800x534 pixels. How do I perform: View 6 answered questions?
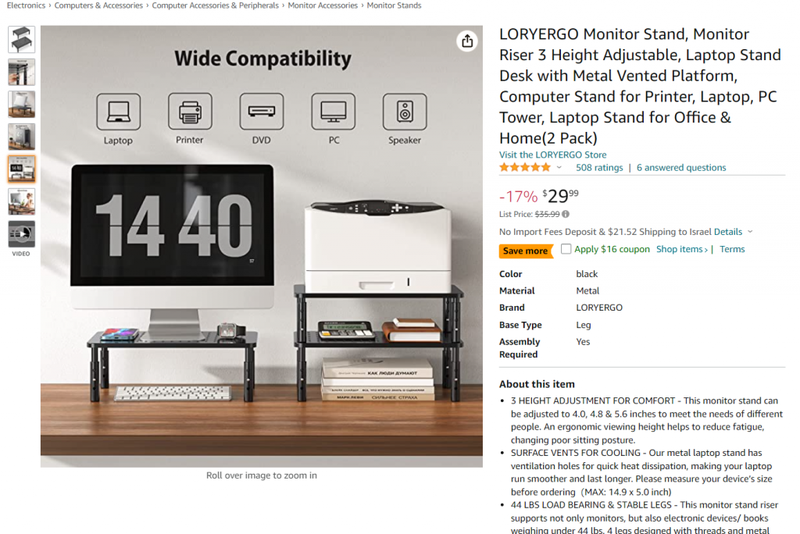(x=681, y=167)
